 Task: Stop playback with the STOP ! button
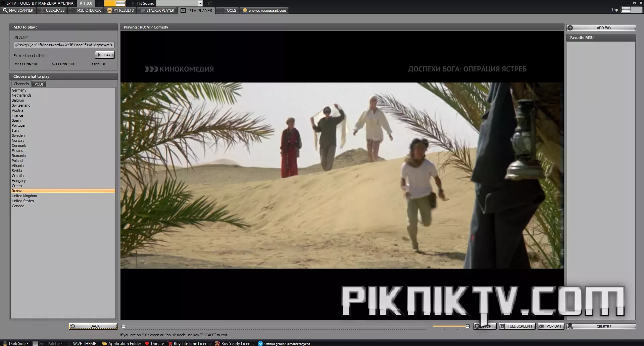click(x=485, y=326)
